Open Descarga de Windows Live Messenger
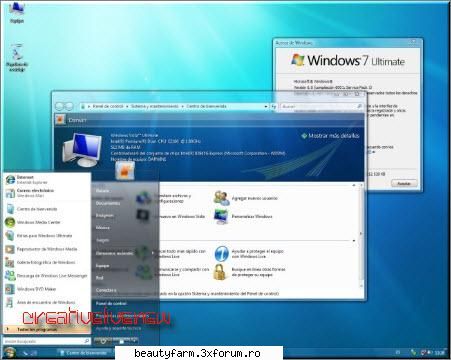The width and height of the screenshot is (451, 360). point(46,276)
